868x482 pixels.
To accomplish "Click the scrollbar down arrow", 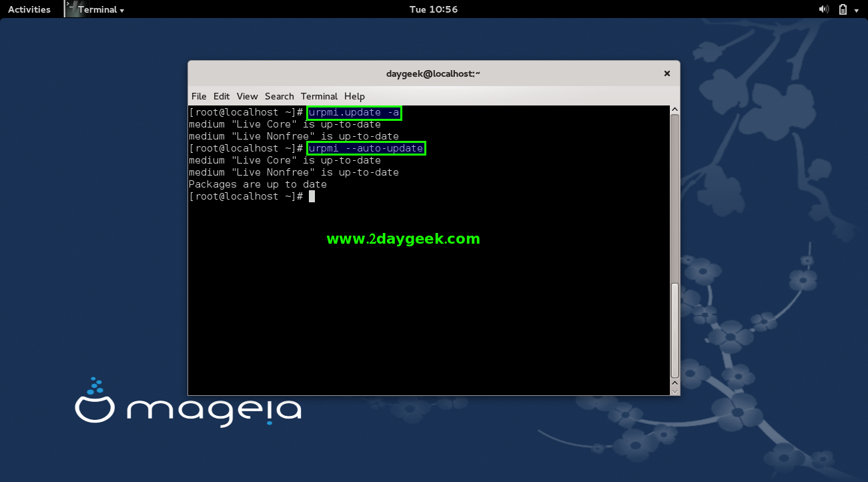I will (x=675, y=384).
